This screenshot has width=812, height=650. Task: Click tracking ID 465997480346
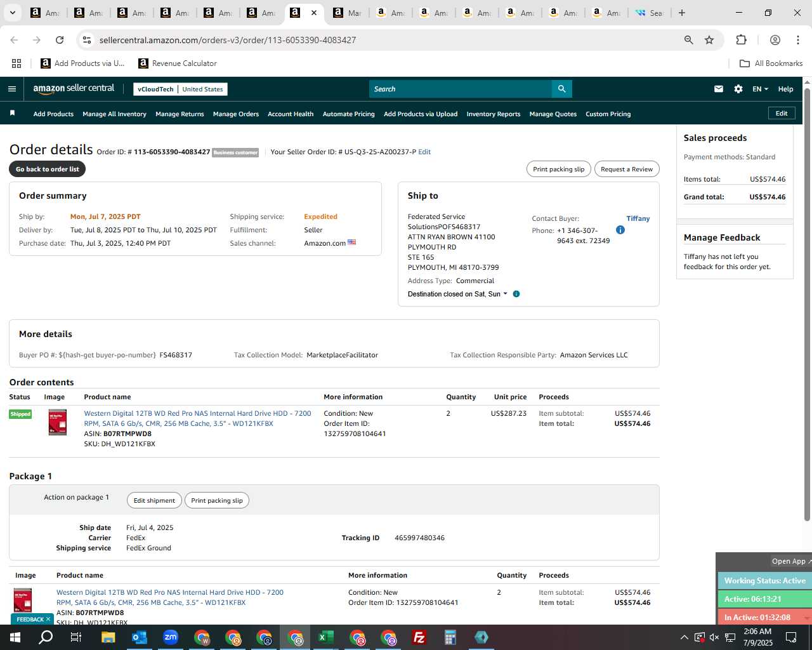click(419, 538)
